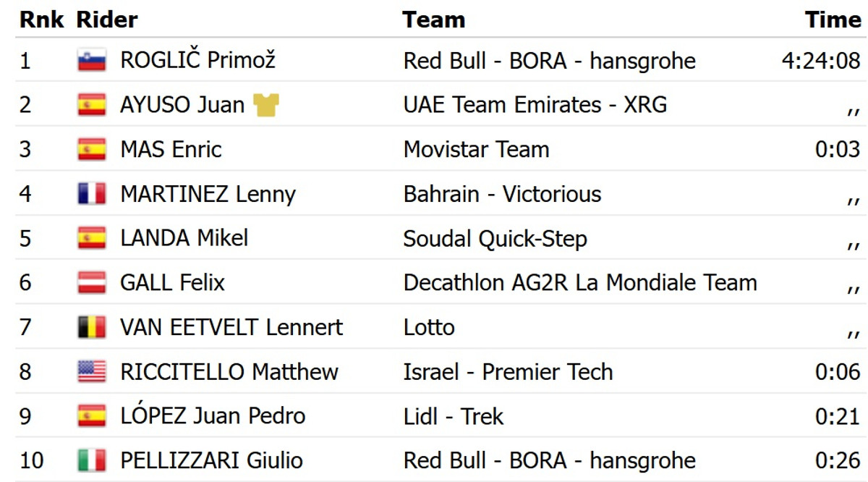Viewport: 868px width, 482px height.
Task: Open the UAE Team Emirates - XRG team
Action: pyautogui.click(x=535, y=105)
